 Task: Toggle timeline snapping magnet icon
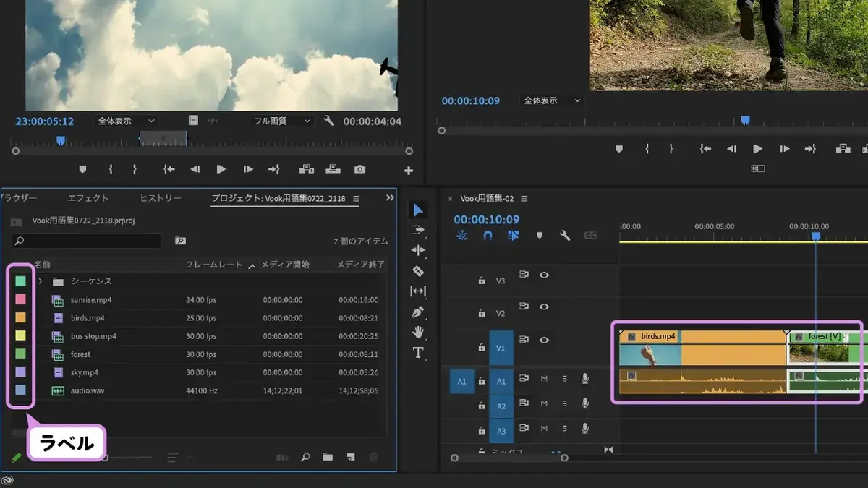tap(488, 236)
